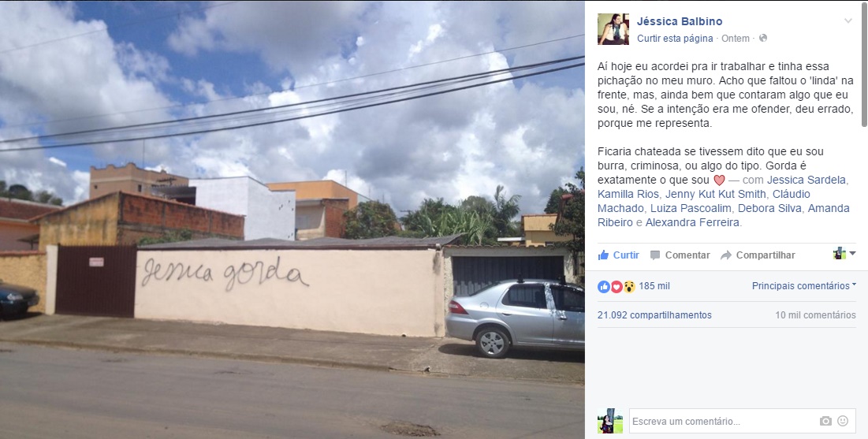Open the profile selector dropdown beside Compartilhar
868x439 pixels.
[845, 254]
